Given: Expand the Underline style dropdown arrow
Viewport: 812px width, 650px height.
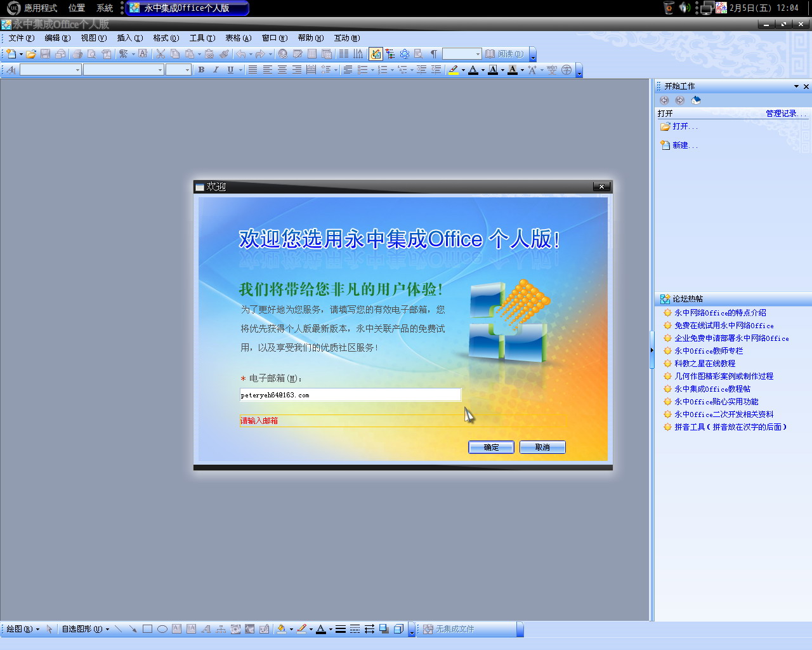Looking at the screenshot, I should (x=240, y=70).
